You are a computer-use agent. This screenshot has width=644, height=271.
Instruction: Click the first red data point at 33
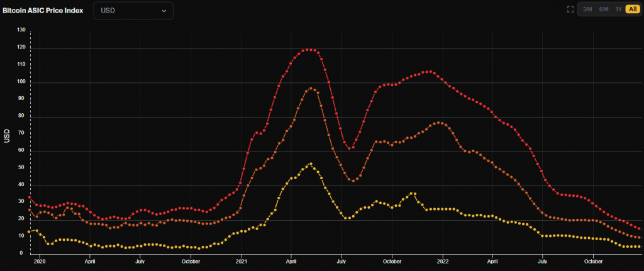(29, 197)
